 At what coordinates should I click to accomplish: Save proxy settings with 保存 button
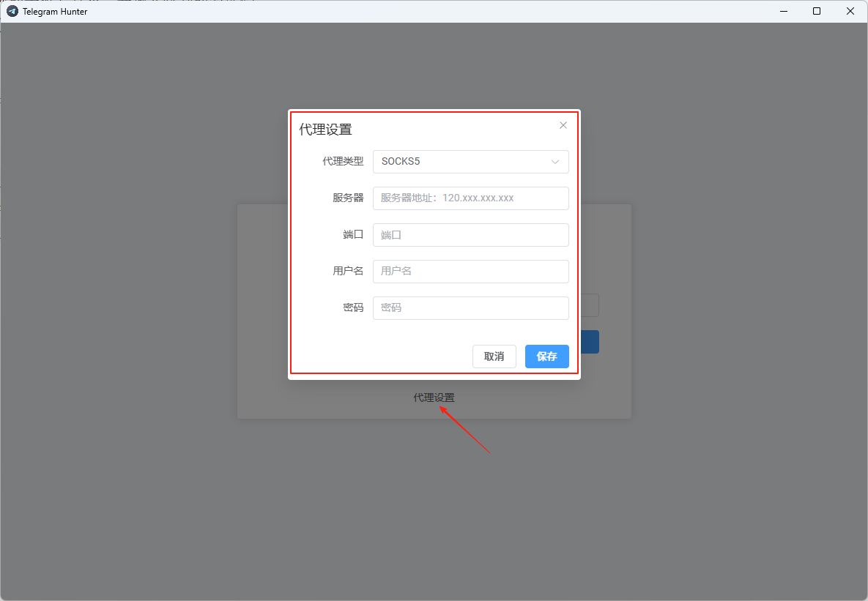pos(546,357)
